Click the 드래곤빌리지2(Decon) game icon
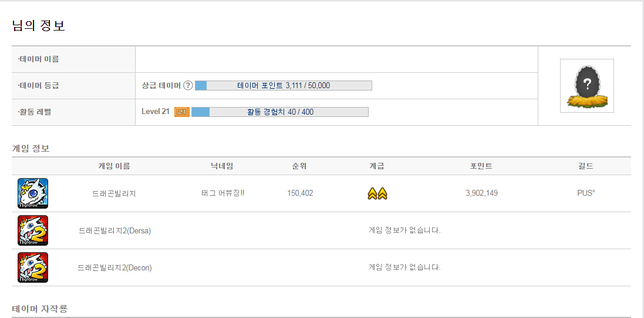The image size is (644, 318). click(x=33, y=267)
